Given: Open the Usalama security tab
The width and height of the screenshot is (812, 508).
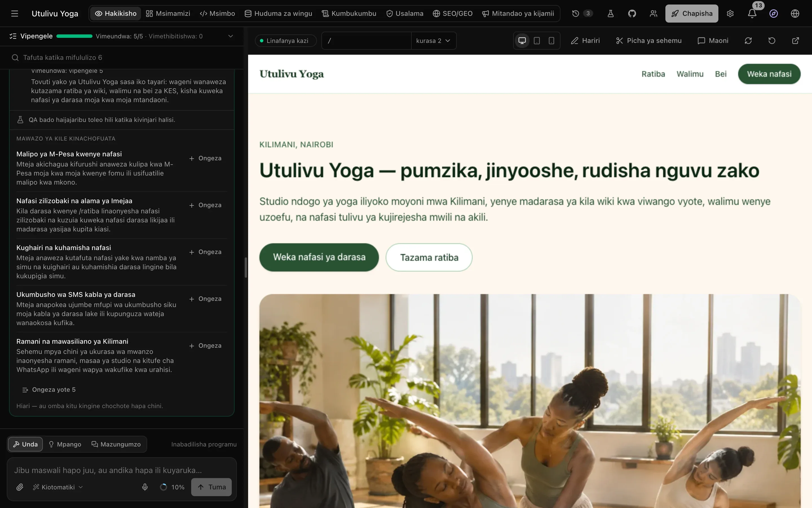Looking at the screenshot, I should click(405, 14).
